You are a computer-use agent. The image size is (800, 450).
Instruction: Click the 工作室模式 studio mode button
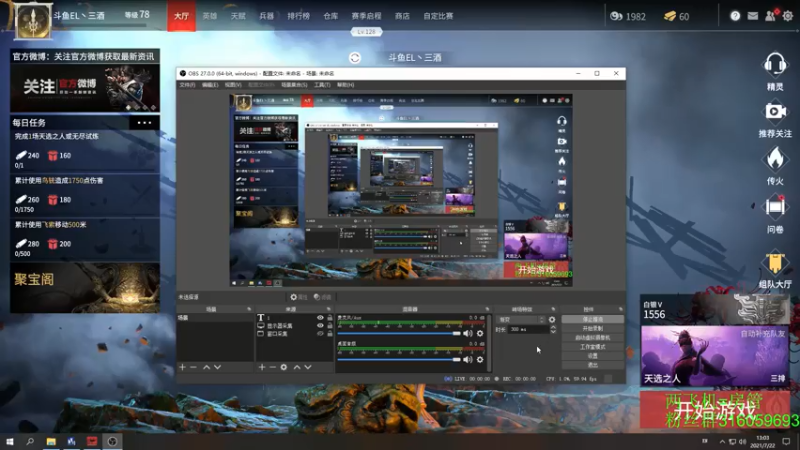592,347
